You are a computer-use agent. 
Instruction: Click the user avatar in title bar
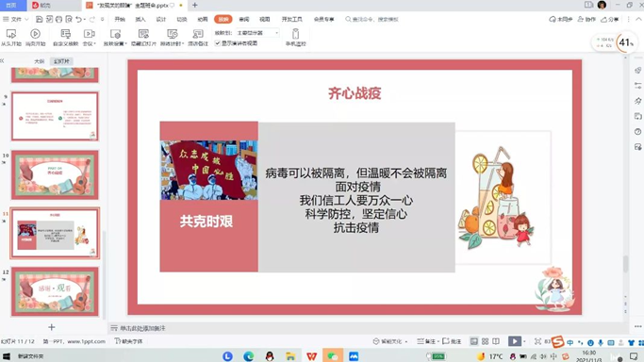click(603, 5)
